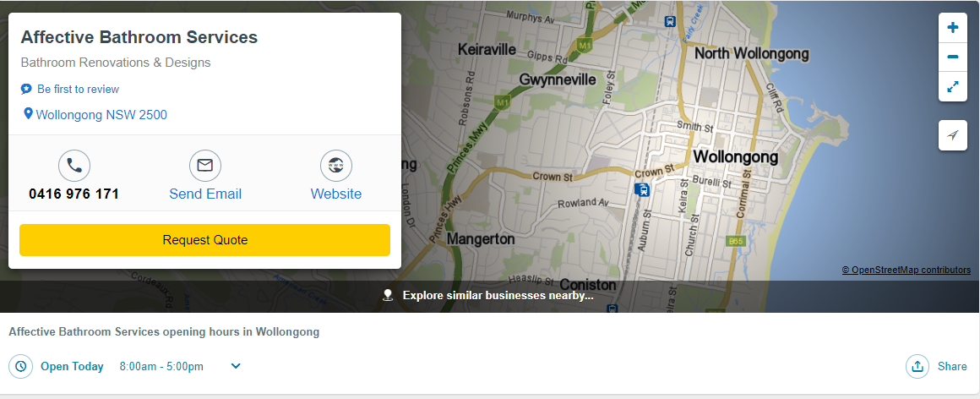Click the train station icon near Crown St
This screenshot has height=399, width=980.
641,189
